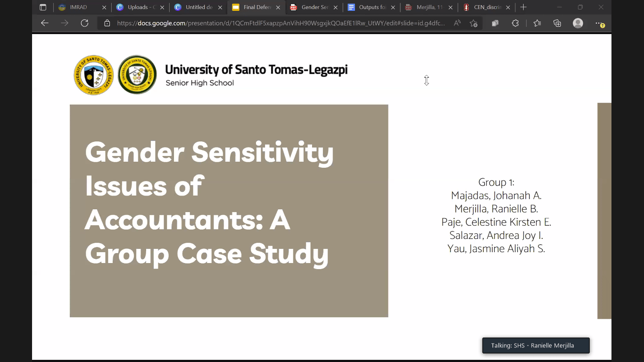Open the tab actions menu icon
Image resolution: width=644 pixels, height=362 pixels.
point(43,8)
